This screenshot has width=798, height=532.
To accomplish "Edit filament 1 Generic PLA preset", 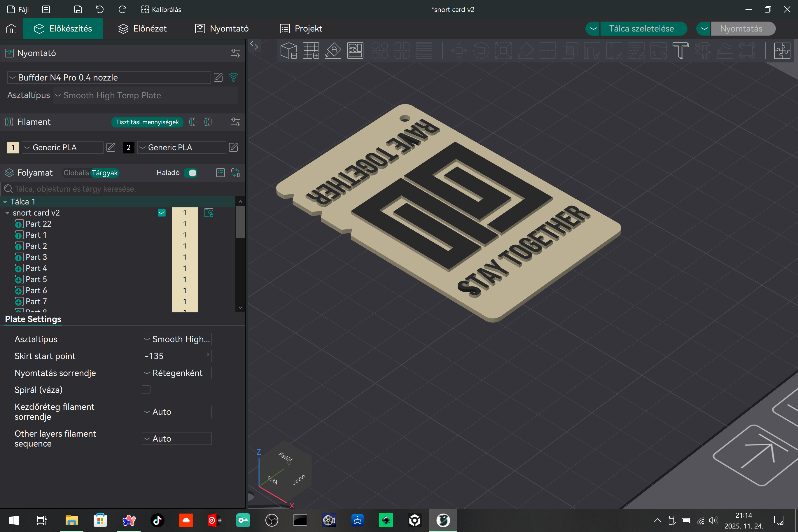I will click(111, 147).
